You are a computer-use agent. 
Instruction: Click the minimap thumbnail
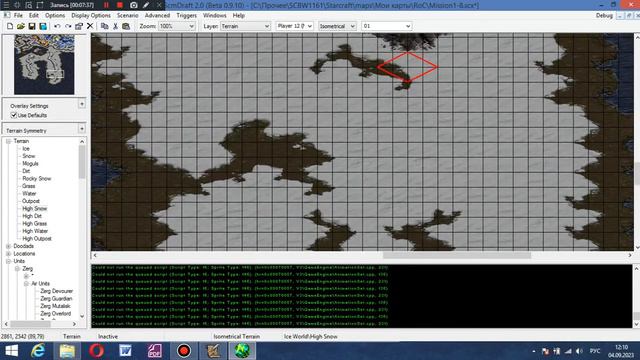[44, 64]
